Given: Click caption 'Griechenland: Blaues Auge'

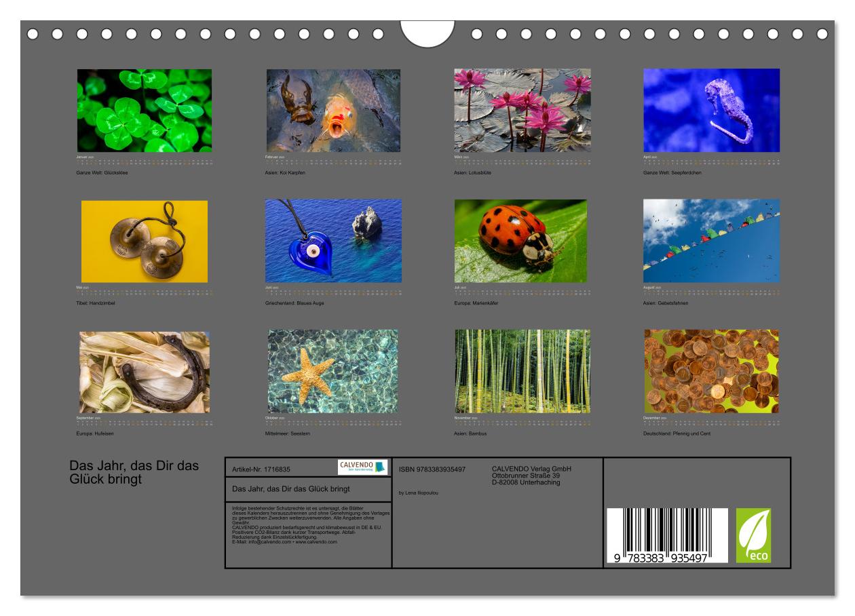Looking at the screenshot, I should [x=294, y=303].
